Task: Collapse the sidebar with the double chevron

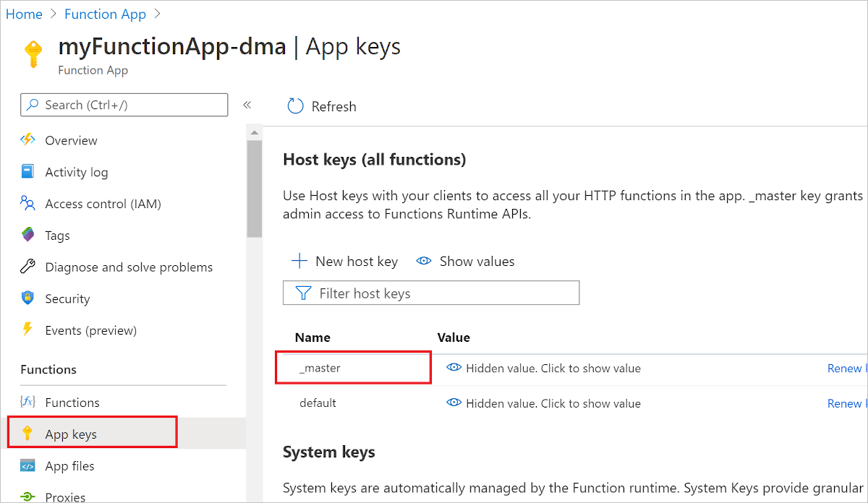Action: (247, 105)
